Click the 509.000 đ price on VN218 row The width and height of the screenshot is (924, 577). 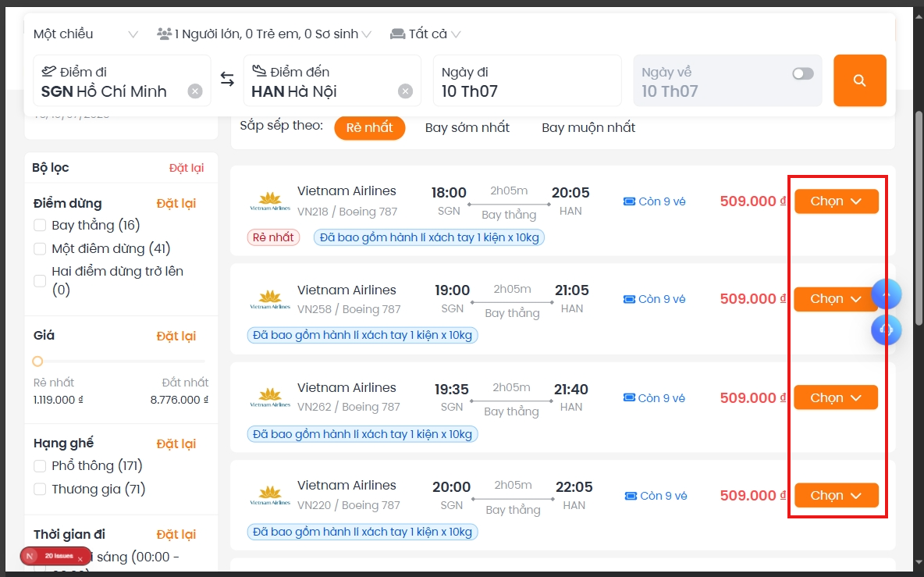pos(753,201)
